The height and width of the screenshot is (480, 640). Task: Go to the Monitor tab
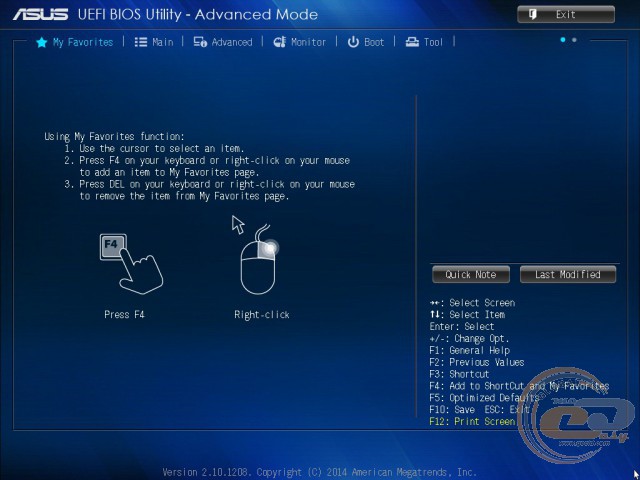300,42
